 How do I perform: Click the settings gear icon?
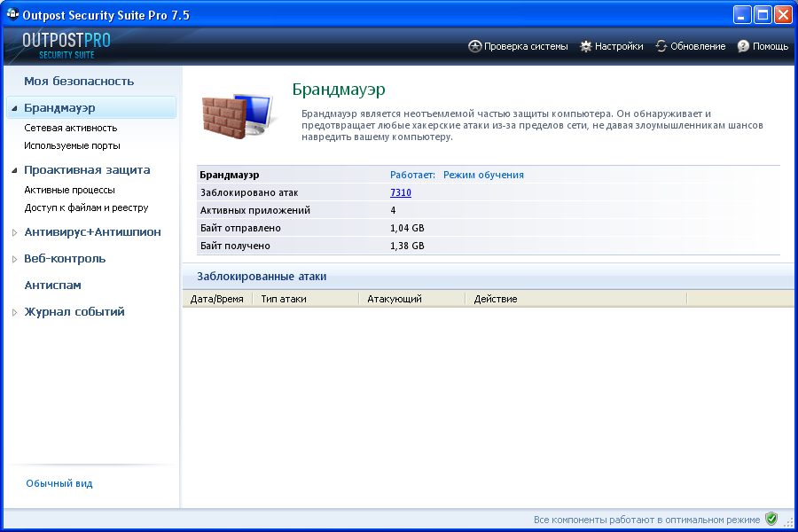point(586,46)
